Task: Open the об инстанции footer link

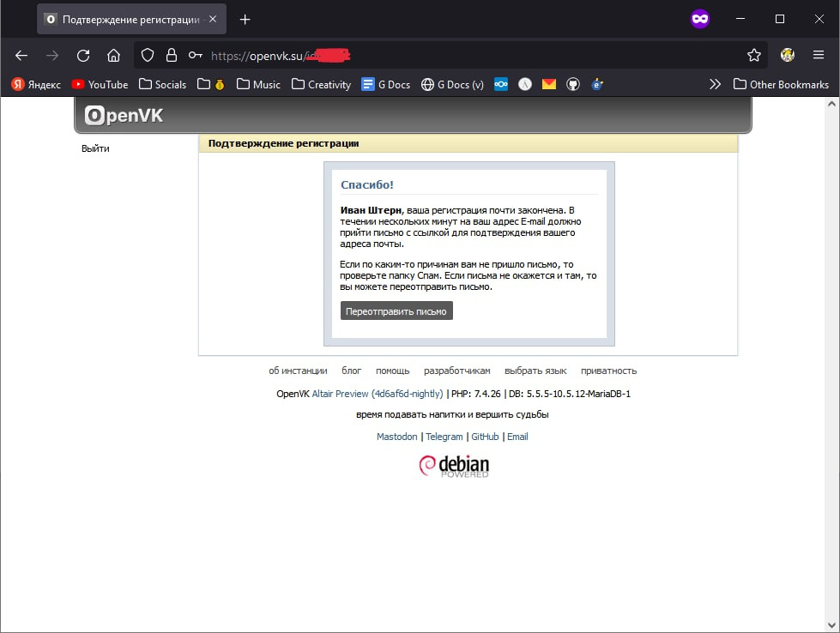Action: point(298,371)
